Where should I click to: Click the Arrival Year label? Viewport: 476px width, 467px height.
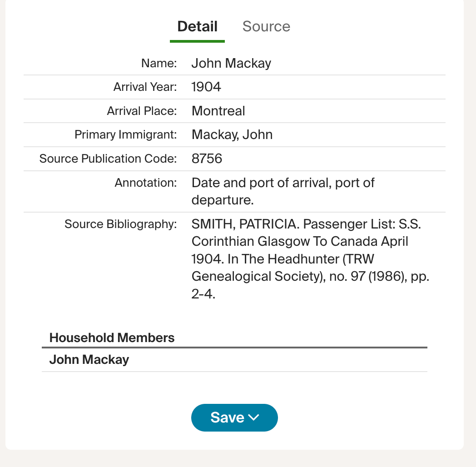(145, 87)
